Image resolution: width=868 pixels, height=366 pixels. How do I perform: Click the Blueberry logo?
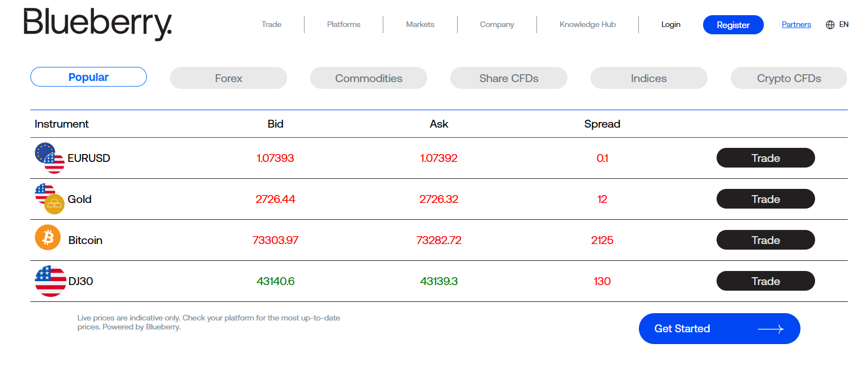(98, 24)
